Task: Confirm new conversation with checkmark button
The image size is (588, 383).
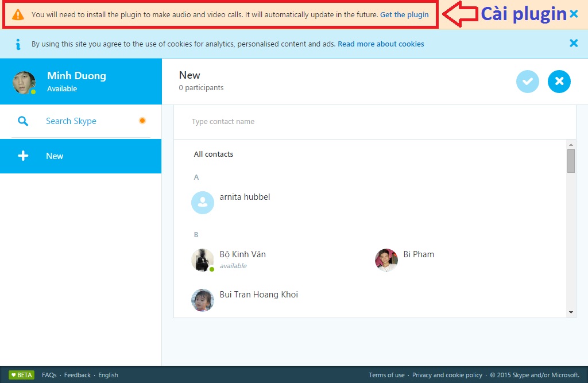Action: coord(527,82)
